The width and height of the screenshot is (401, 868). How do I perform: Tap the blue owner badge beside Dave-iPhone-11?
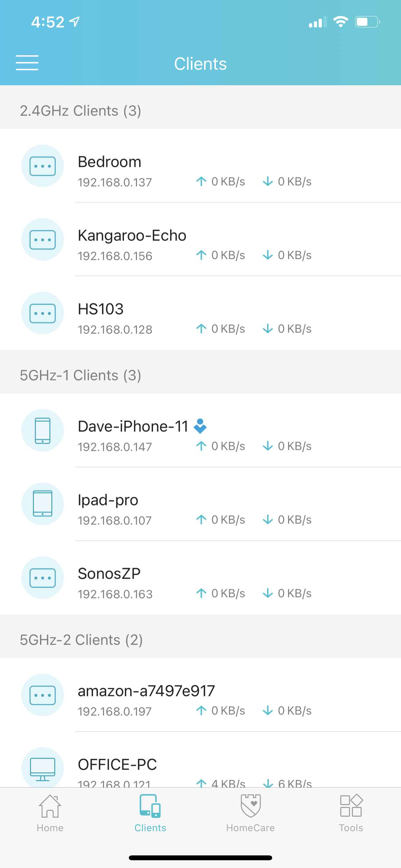tap(200, 426)
